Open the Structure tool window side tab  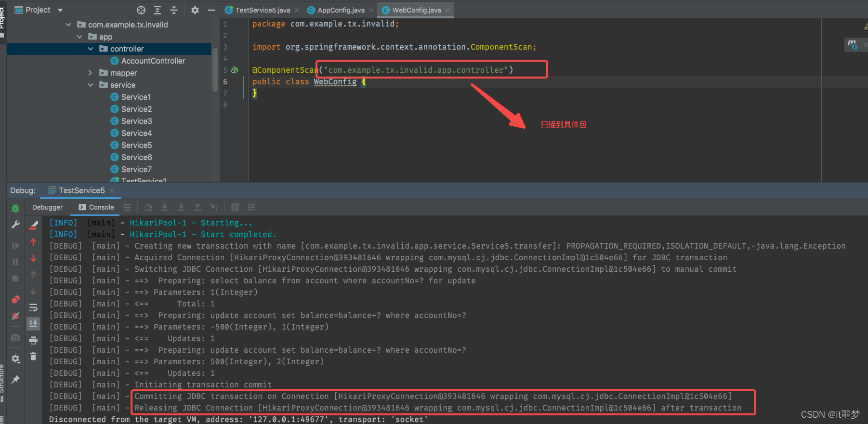pyautogui.click(x=2, y=384)
